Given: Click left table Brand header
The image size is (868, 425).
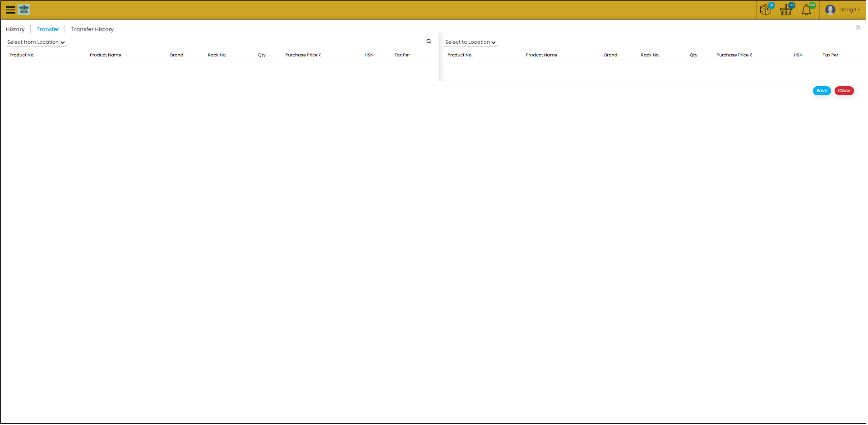Looking at the screenshot, I should point(177,55).
